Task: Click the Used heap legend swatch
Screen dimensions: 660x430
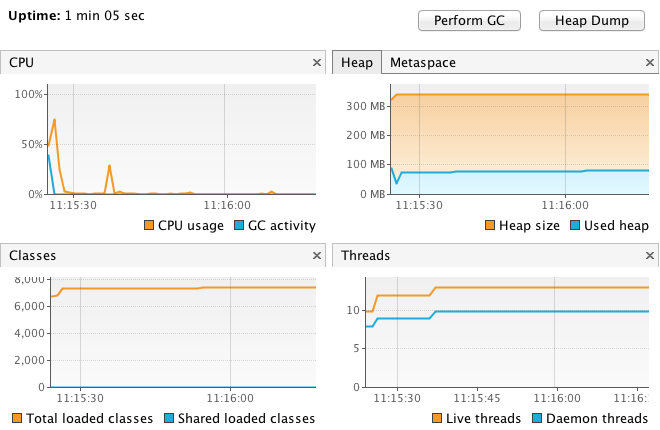Action: [x=575, y=225]
